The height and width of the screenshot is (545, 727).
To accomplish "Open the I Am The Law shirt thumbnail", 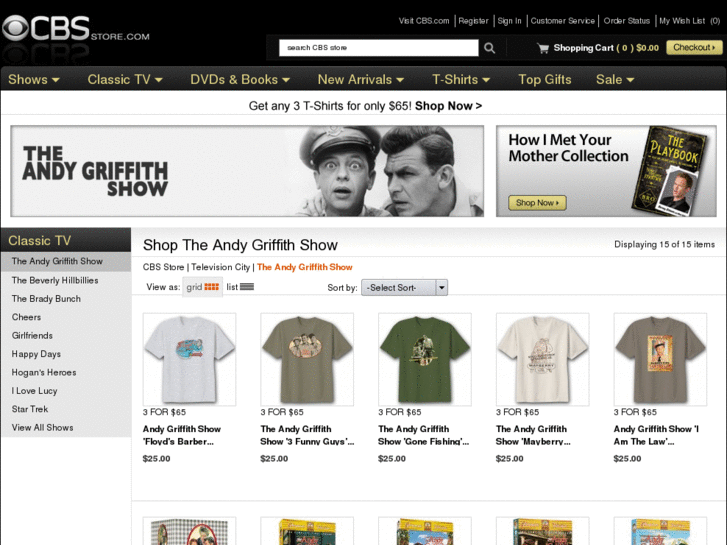I will coord(660,359).
